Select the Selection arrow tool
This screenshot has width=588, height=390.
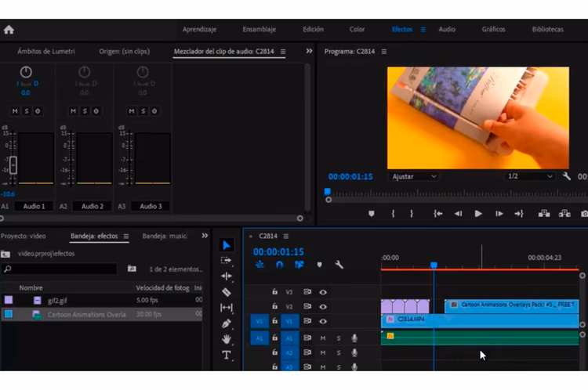227,245
